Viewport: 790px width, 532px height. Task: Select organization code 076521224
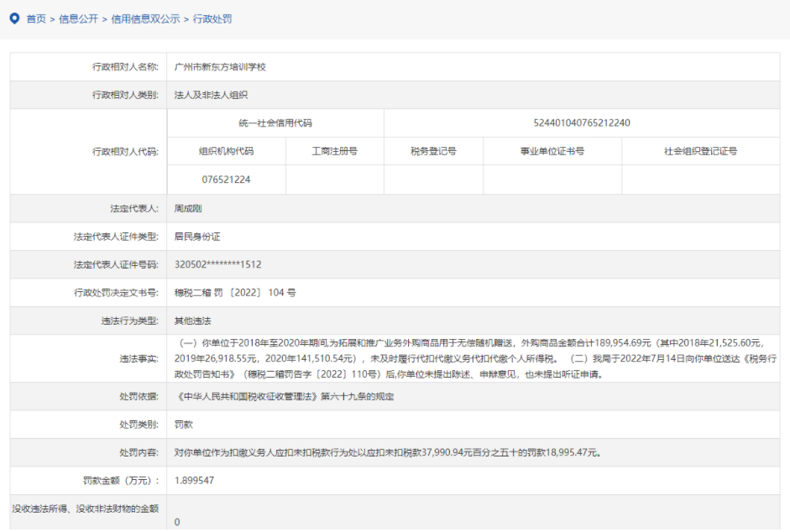pyautogui.click(x=226, y=180)
